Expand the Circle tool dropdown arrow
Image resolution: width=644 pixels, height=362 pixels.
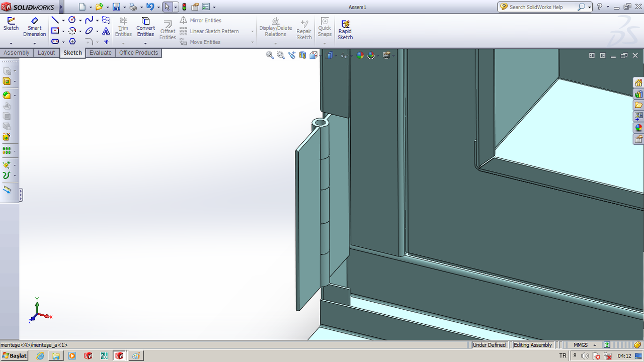(x=80, y=21)
